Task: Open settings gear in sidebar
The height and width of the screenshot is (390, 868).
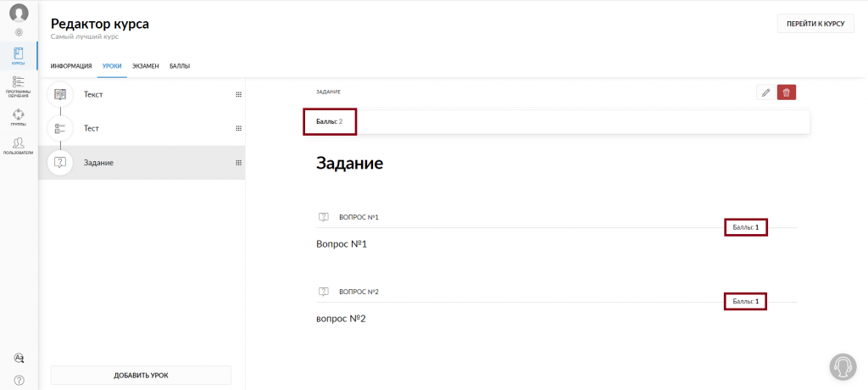Action: click(19, 32)
